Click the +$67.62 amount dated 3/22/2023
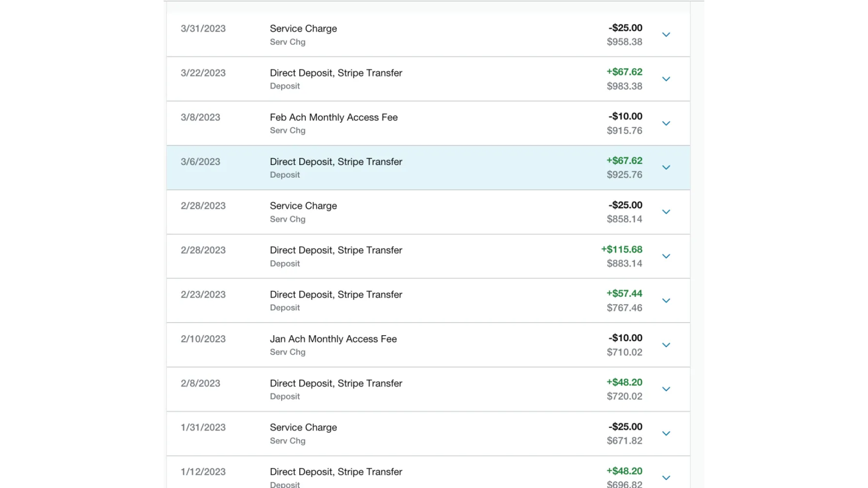 click(x=624, y=72)
